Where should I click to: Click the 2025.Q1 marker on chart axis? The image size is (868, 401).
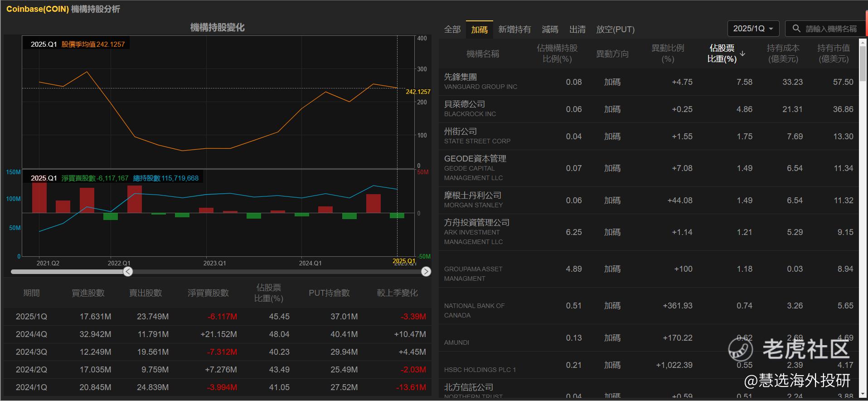coord(403,261)
